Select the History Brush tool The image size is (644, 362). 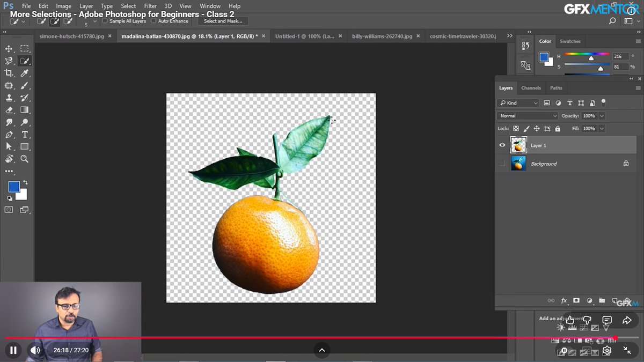(x=25, y=98)
